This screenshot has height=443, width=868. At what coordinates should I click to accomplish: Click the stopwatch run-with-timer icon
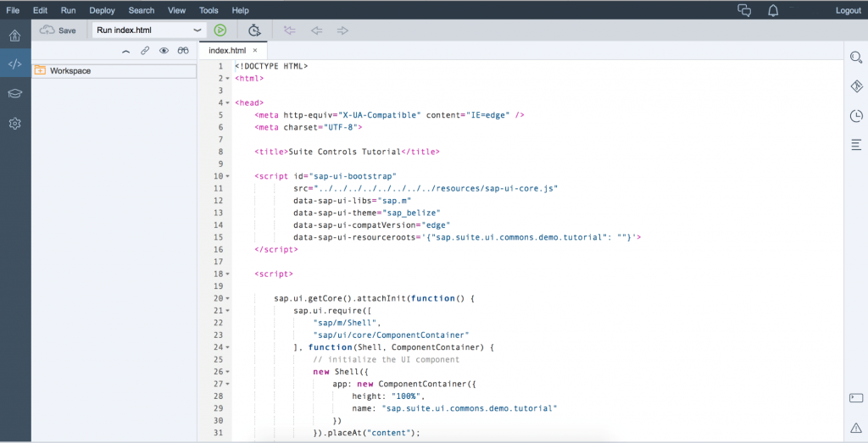coord(254,30)
